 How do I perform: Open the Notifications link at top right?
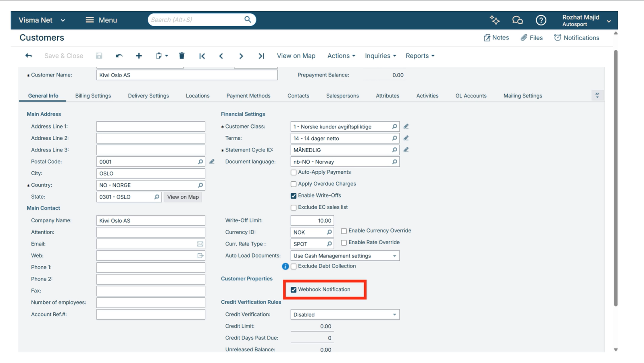coord(577,38)
